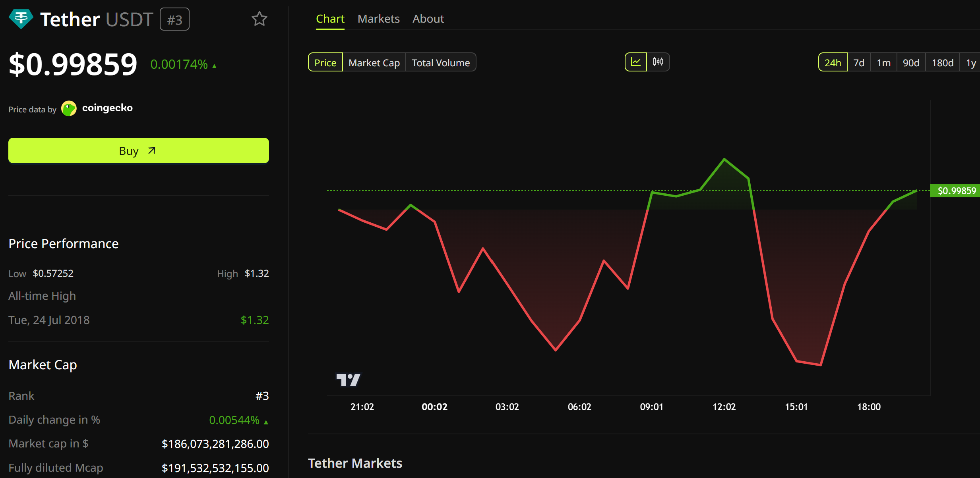
Task: Click the 12:02 peak on the chart line
Action: coord(724,159)
